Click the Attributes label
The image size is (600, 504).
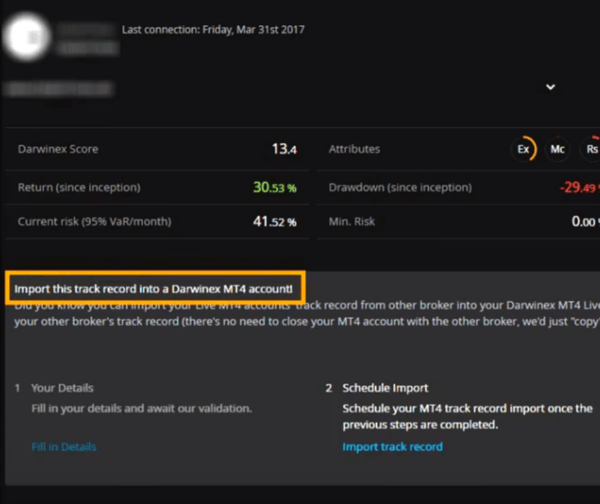tap(354, 149)
